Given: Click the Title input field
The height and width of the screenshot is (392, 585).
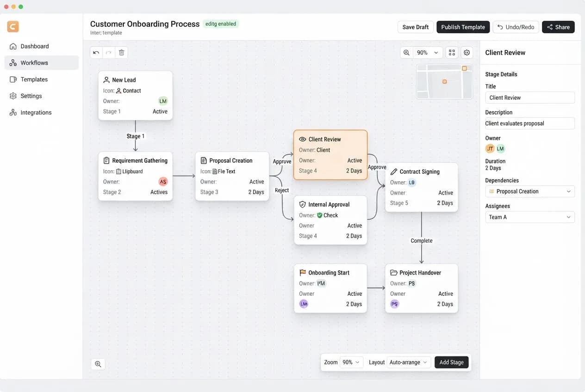Looking at the screenshot, I should [530, 98].
